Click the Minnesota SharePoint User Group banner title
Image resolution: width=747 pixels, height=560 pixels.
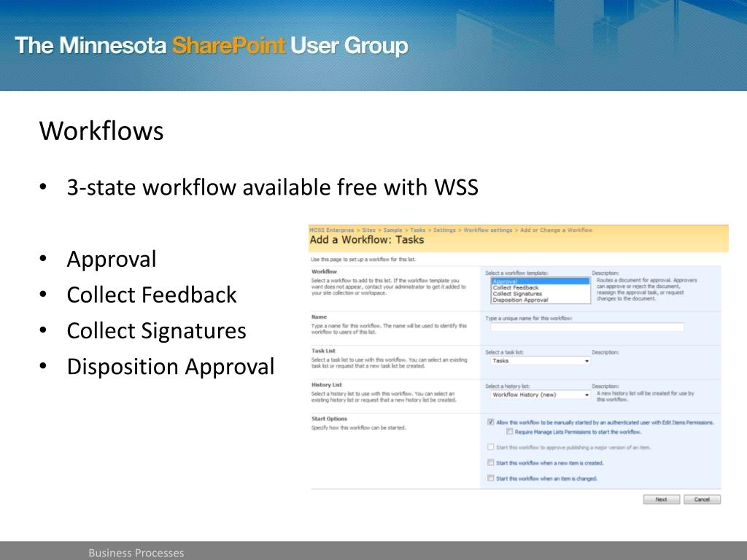212,46
